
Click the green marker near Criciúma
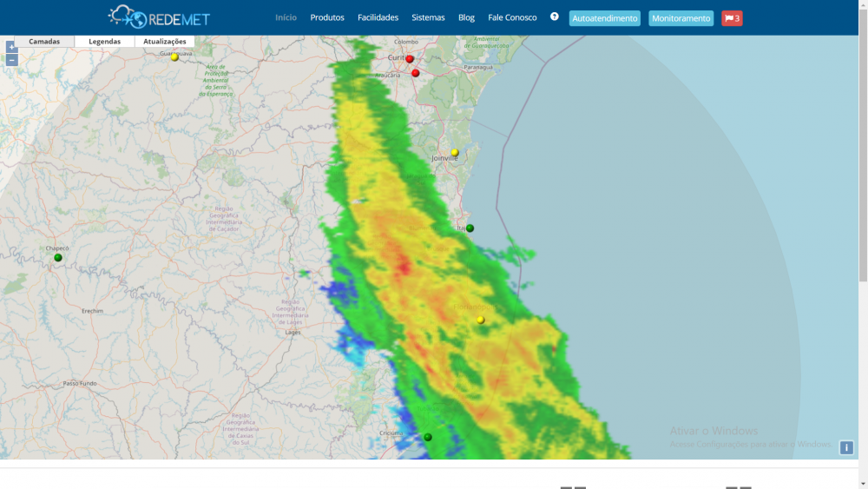pos(428,437)
